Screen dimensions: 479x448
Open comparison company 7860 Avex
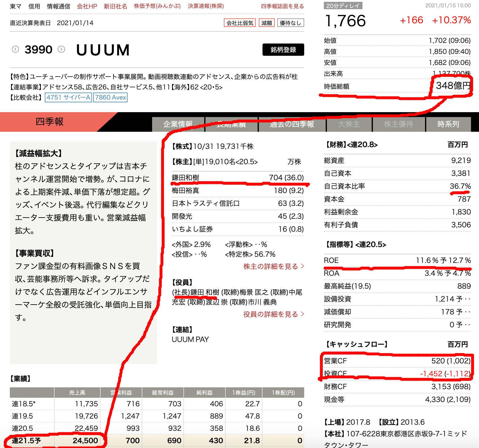pyautogui.click(x=110, y=97)
